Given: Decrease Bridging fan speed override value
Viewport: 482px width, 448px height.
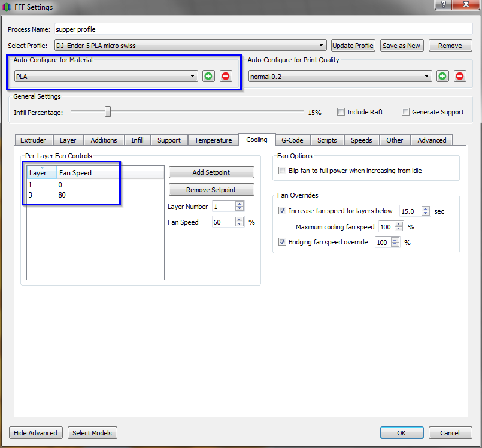Looking at the screenshot, I should [x=395, y=245].
